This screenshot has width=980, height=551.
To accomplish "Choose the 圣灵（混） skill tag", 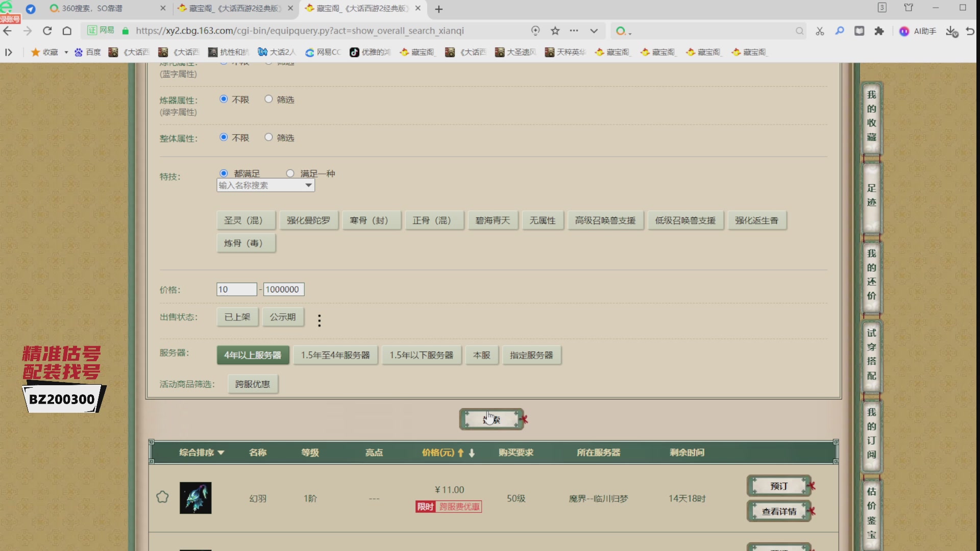I will click(x=246, y=220).
